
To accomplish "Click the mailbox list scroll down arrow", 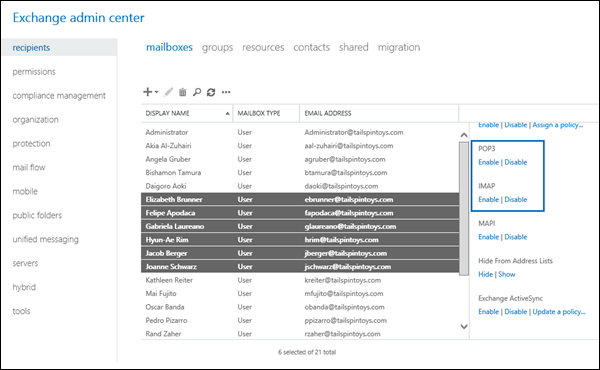I will (464, 326).
